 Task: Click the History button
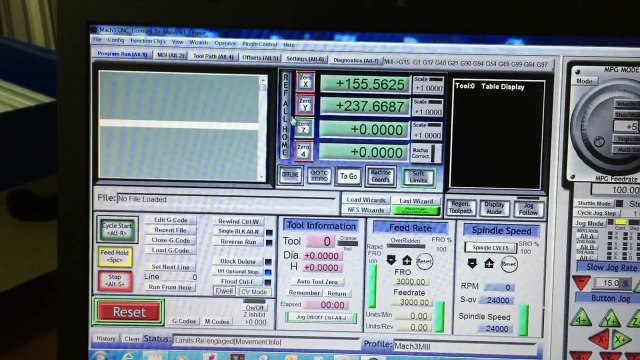[106, 338]
